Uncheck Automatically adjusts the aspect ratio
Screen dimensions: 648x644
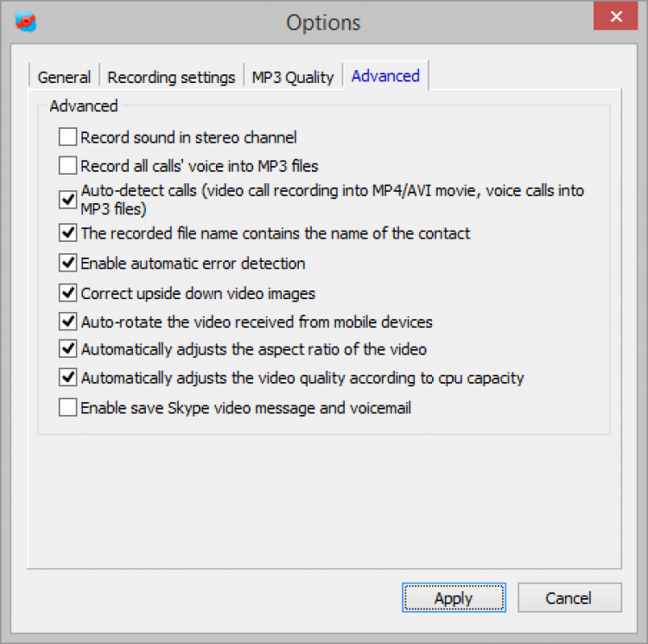tap(67, 349)
